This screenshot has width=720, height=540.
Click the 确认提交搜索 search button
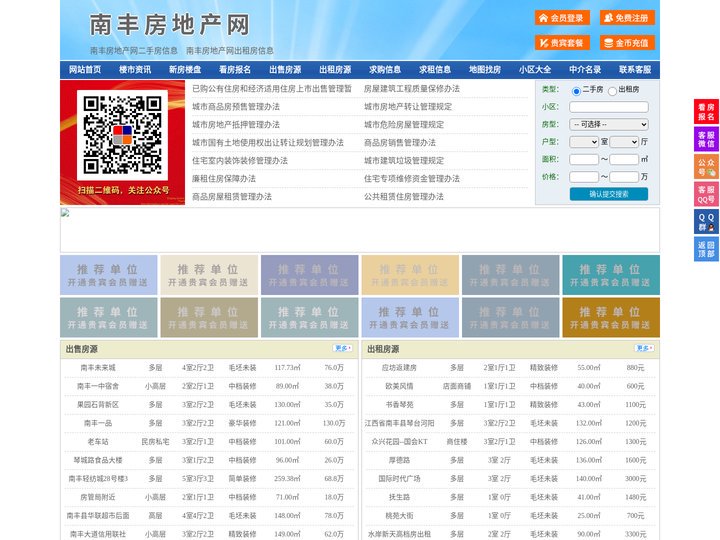(609, 194)
